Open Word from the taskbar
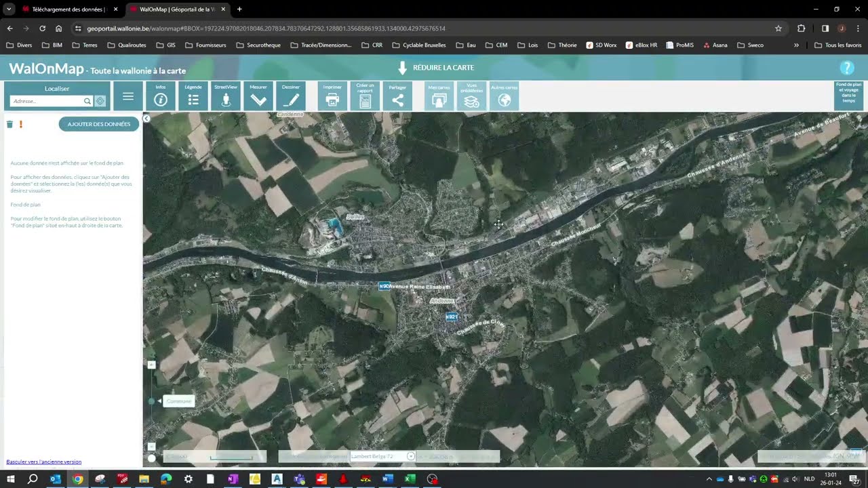Image resolution: width=868 pixels, height=488 pixels. [x=388, y=479]
